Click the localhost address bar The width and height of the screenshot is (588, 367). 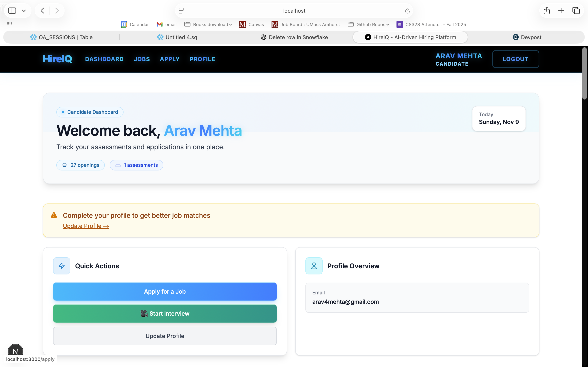tap(294, 11)
